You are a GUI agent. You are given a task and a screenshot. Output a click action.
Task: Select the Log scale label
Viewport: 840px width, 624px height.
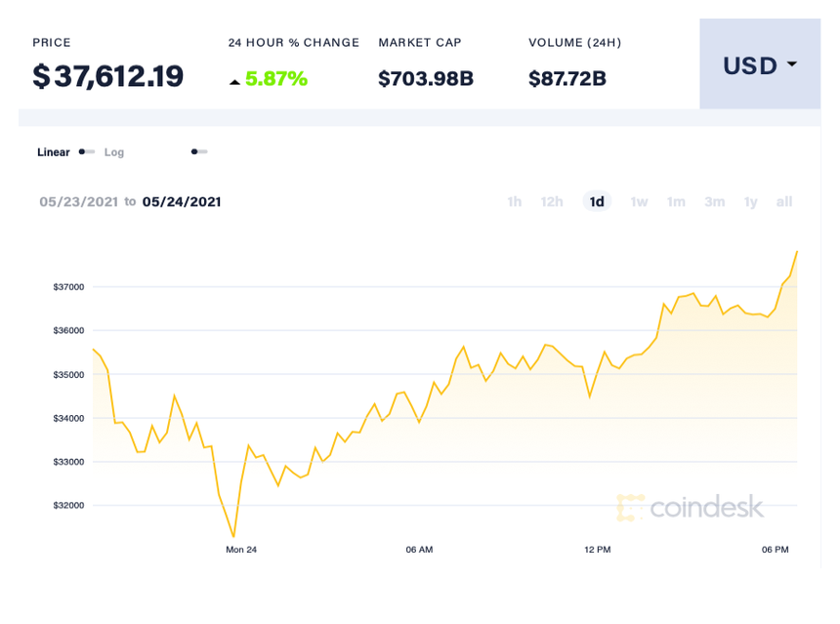click(x=114, y=152)
